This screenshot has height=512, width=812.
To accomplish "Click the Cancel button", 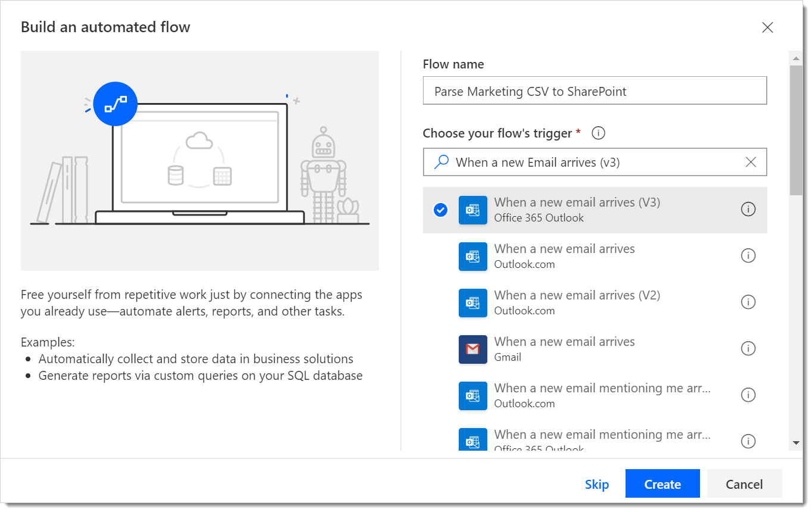I will (x=744, y=484).
